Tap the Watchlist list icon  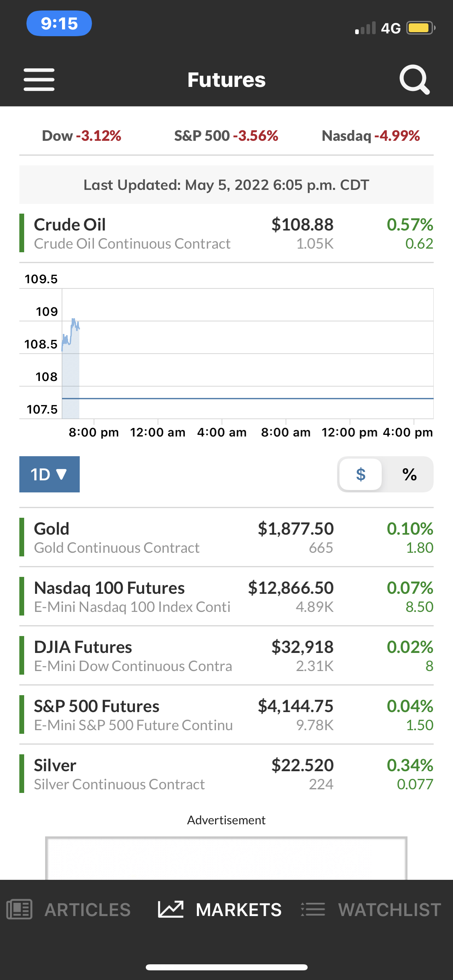pos(313,909)
